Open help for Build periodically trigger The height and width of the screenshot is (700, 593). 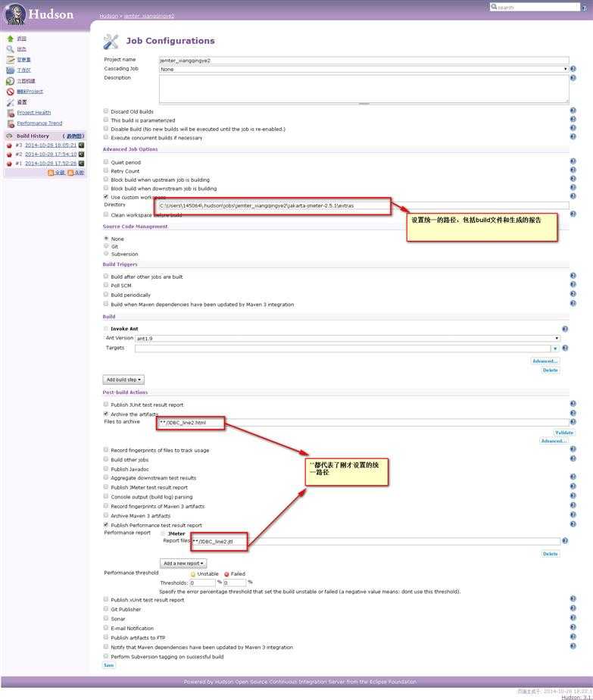click(x=573, y=294)
